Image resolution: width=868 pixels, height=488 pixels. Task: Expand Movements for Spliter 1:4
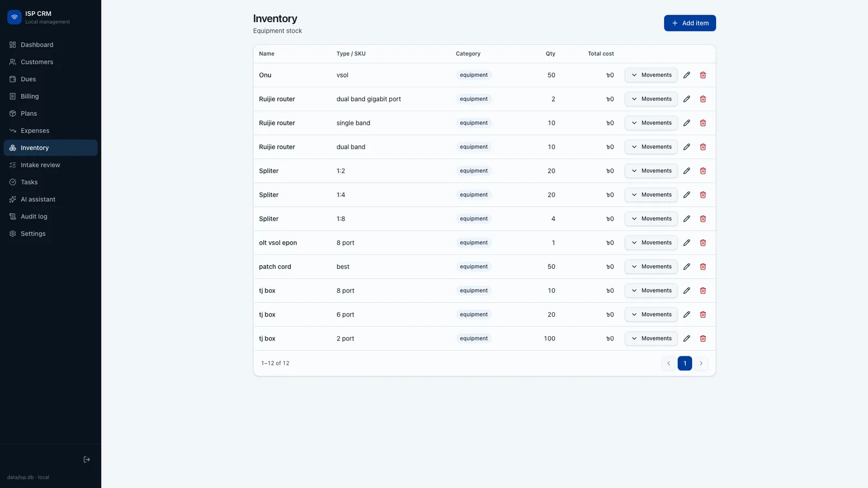coord(651,195)
